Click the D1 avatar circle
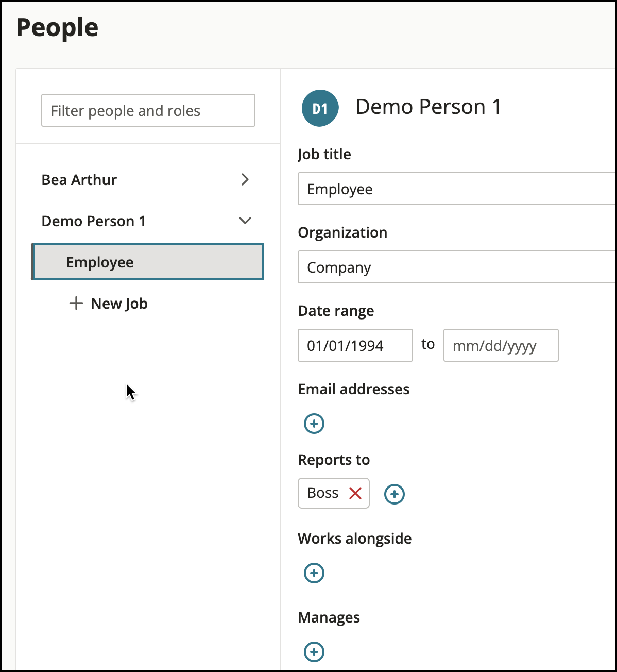Screen dimensions: 617x672 [x=320, y=108]
